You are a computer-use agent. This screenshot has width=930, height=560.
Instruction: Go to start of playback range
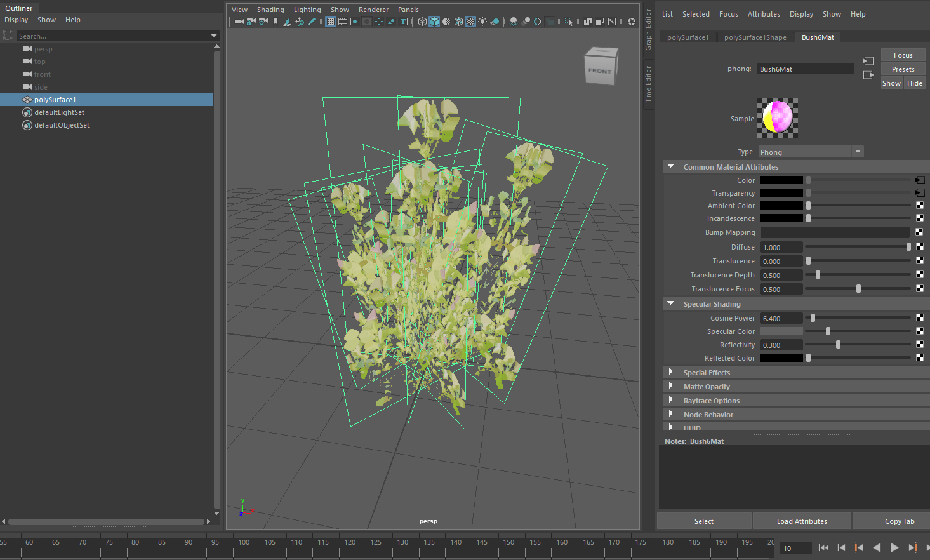click(x=823, y=547)
